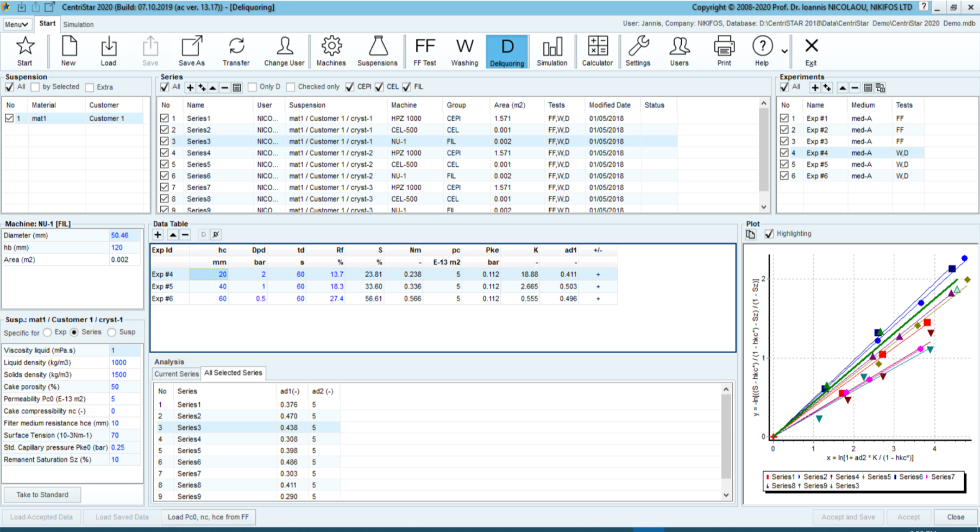The height and width of the screenshot is (532, 980).
Task: Click Load Pc0, nc, hce from FF button
Action: pos(208,517)
